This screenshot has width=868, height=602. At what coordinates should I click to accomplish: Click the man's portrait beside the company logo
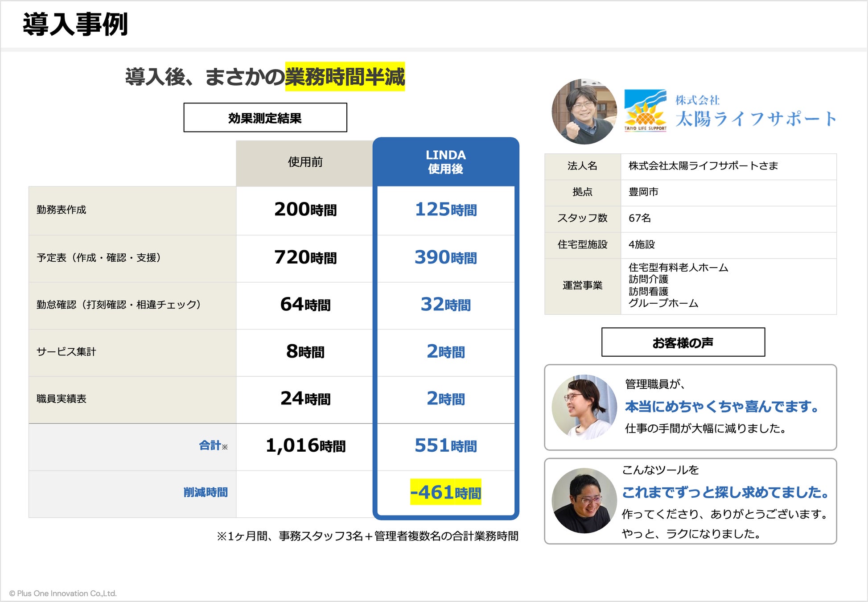point(584,111)
